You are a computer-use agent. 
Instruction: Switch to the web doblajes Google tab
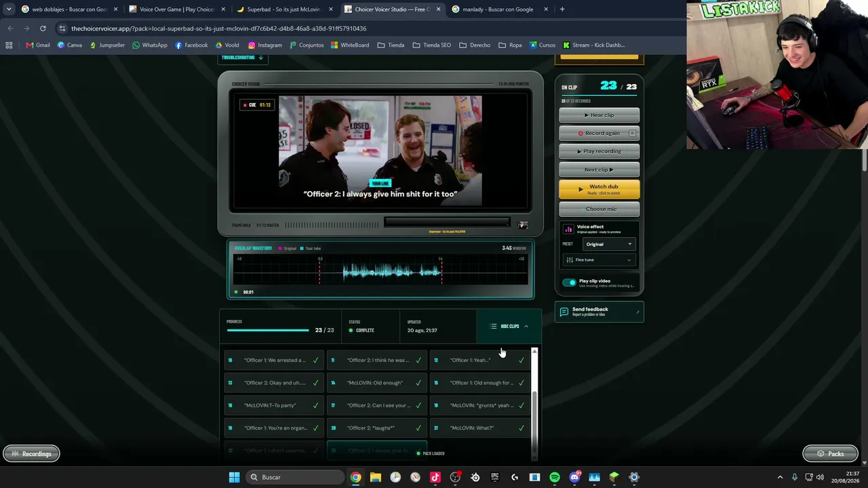68,9
